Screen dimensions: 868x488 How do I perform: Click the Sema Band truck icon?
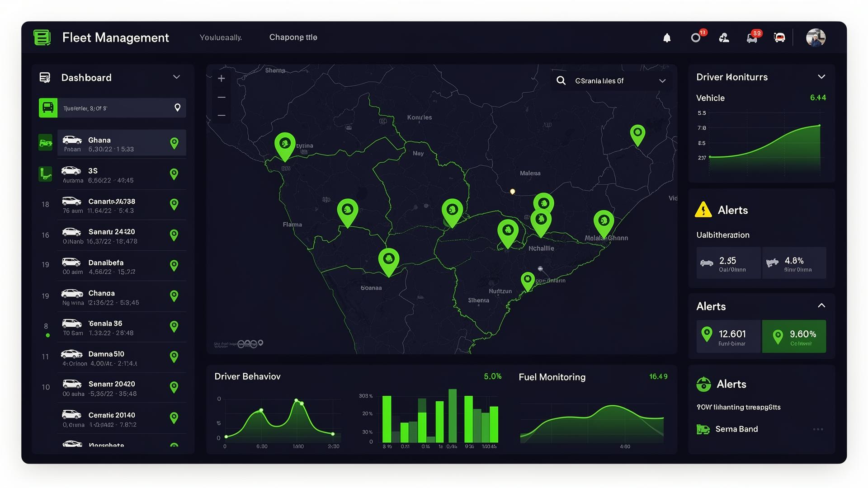(703, 429)
